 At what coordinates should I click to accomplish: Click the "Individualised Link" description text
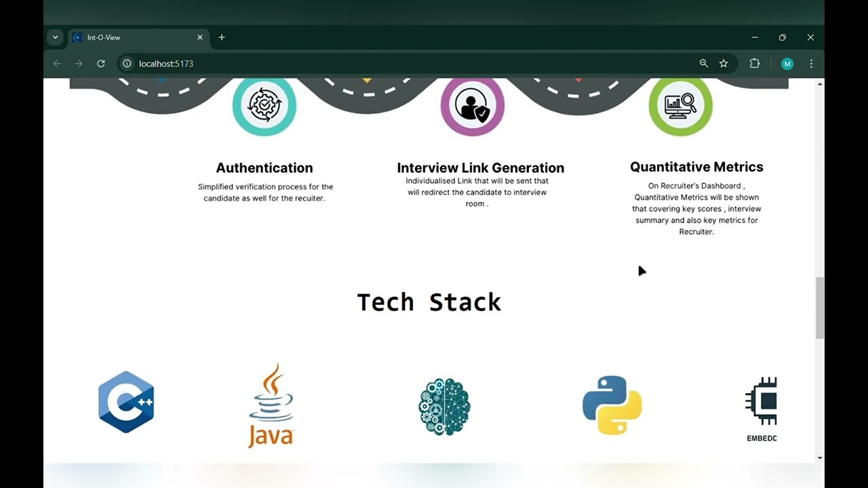(477, 192)
